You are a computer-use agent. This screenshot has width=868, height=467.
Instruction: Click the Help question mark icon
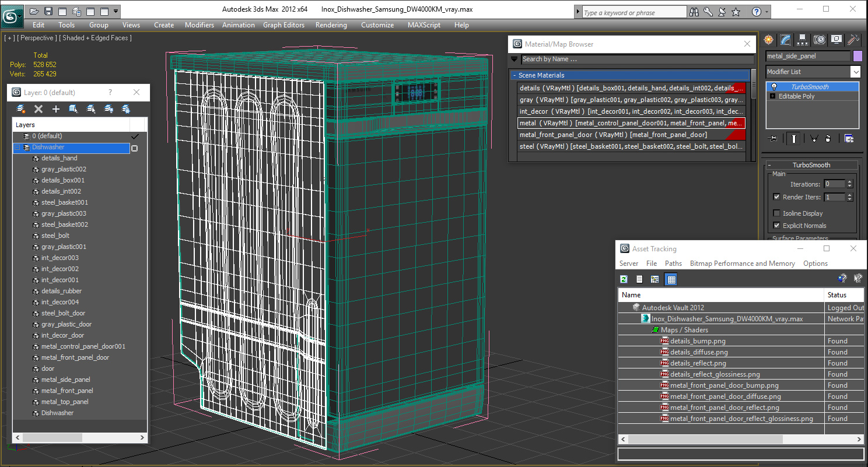point(757,12)
